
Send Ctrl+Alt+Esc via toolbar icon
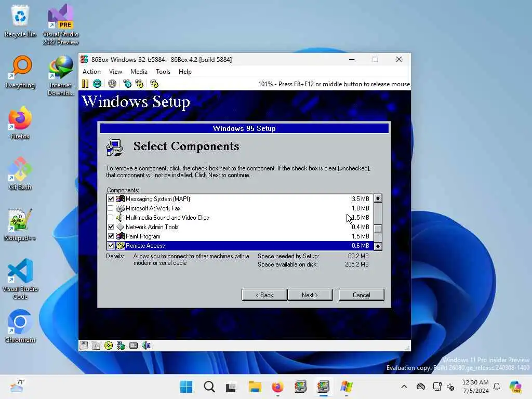click(139, 84)
